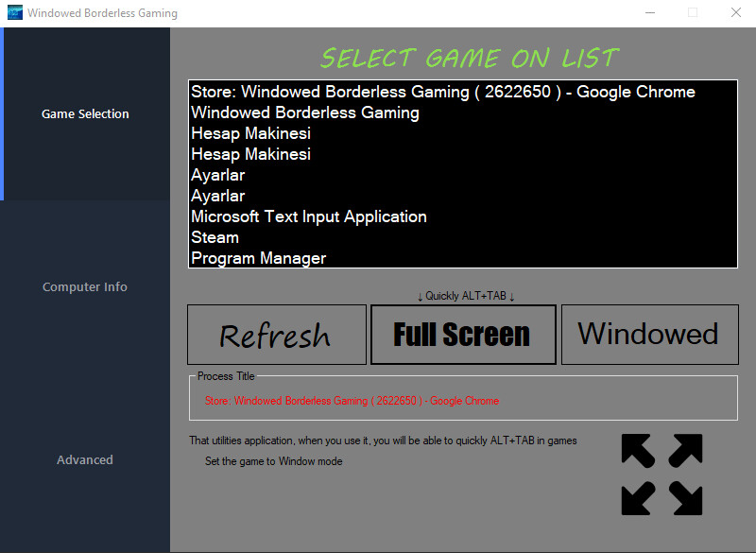Switch to the Computer Info section

tap(84, 286)
